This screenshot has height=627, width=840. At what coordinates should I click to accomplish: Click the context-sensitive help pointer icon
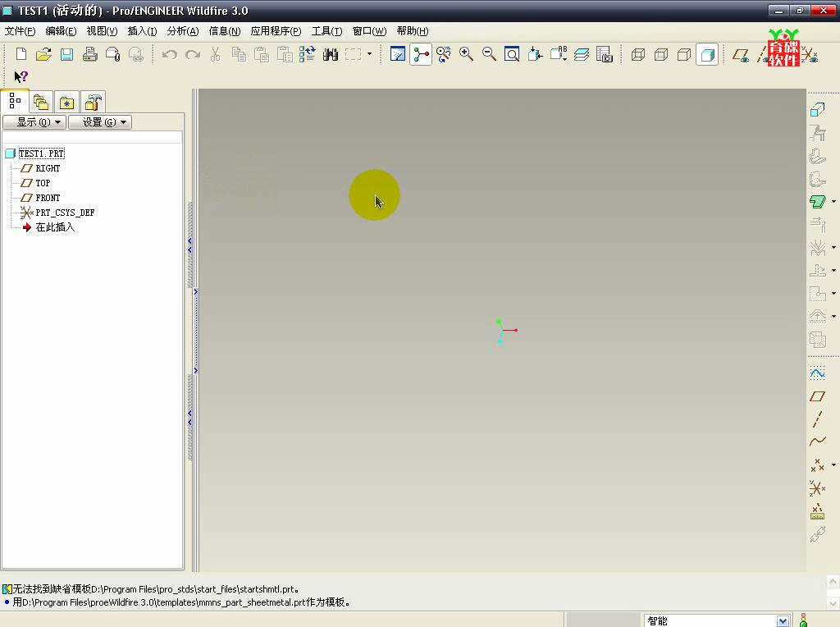(x=21, y=76)
